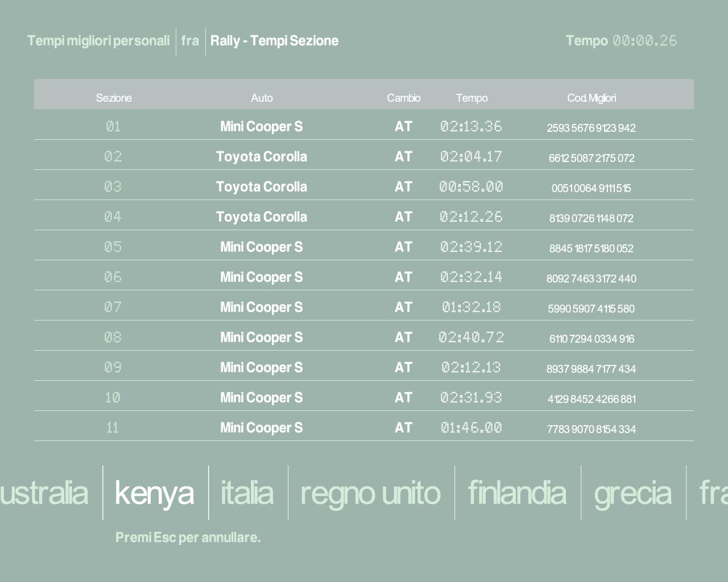The image size is (728, 582).
Task: Open the finlandia country tab
Action: (x=516, y=492)
